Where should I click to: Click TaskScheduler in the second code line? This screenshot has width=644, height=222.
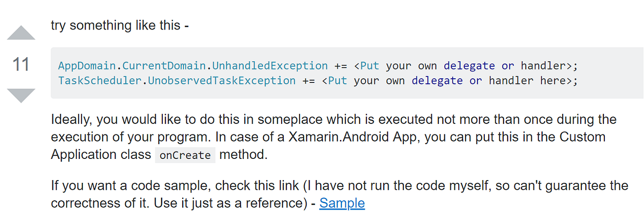tap(99, 81)
